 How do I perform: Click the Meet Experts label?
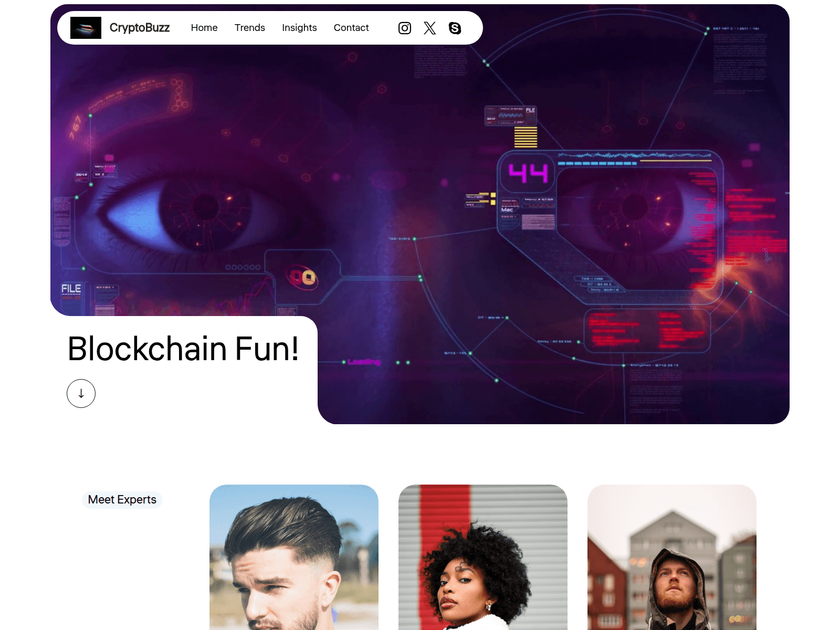[122, 500]
